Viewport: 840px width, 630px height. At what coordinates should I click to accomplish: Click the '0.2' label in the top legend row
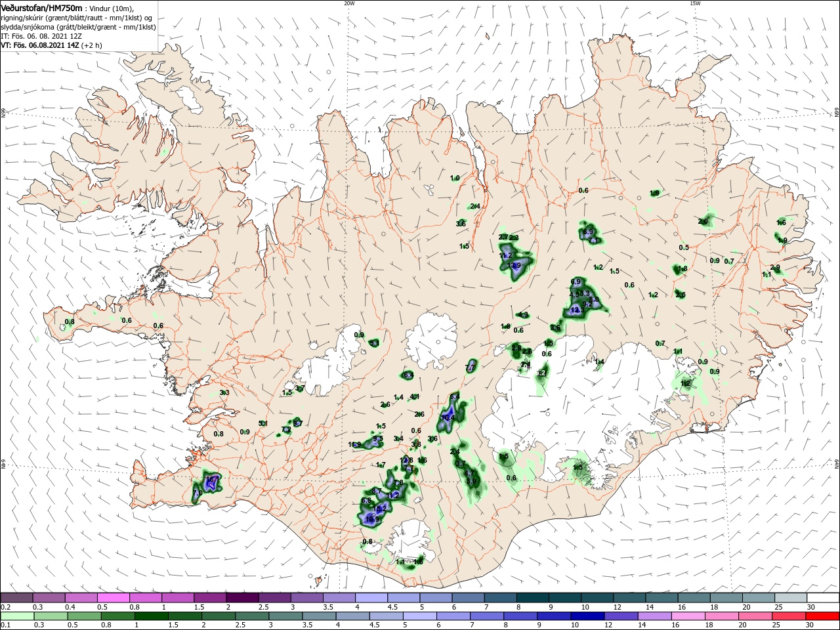(x=5, y=607)
